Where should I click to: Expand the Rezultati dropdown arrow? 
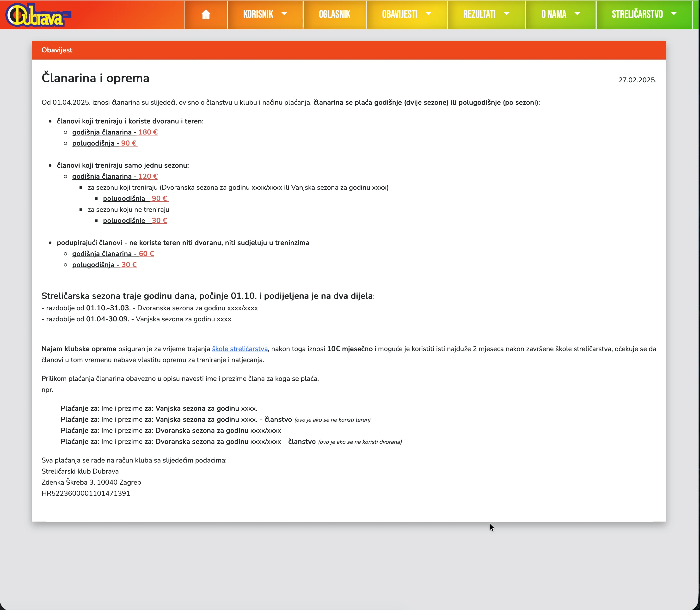pyautogui.click(x=506, y=14)
